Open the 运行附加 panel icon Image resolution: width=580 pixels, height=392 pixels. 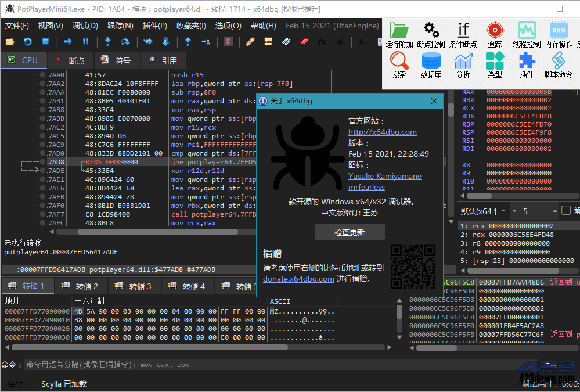(399, 29)
